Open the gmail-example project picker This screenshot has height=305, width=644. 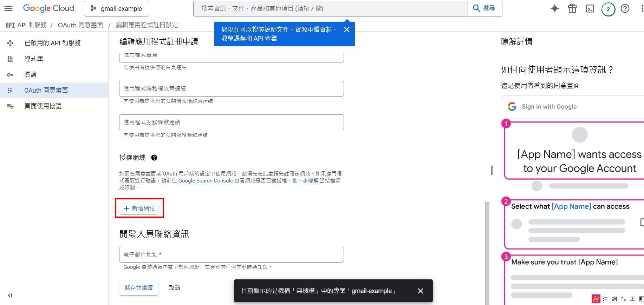tap(117, 8)
